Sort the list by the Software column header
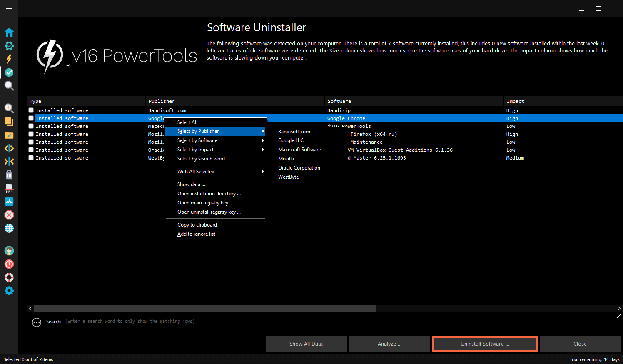This screenshot has height=364, width=623. [x=414, y=101]
